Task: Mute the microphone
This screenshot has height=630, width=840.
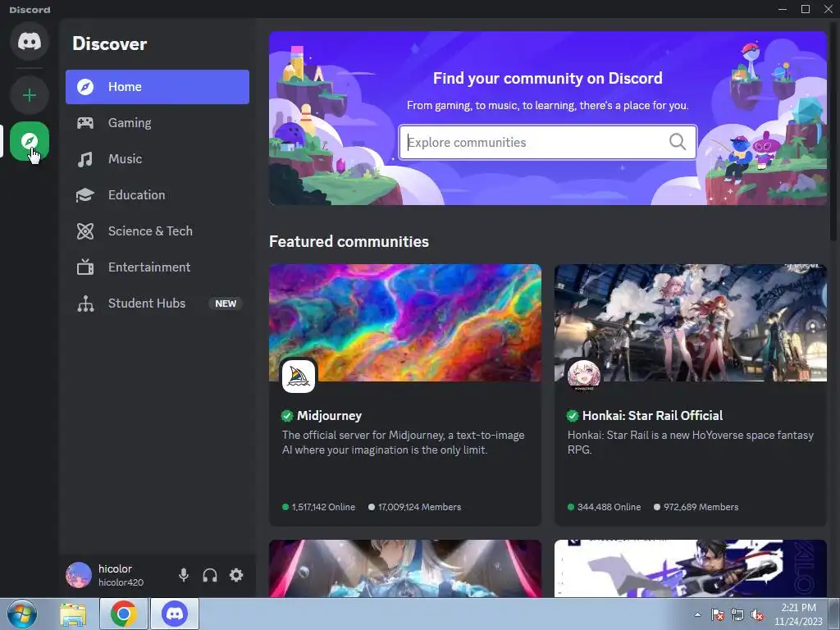Action: [x=184, y=575]
